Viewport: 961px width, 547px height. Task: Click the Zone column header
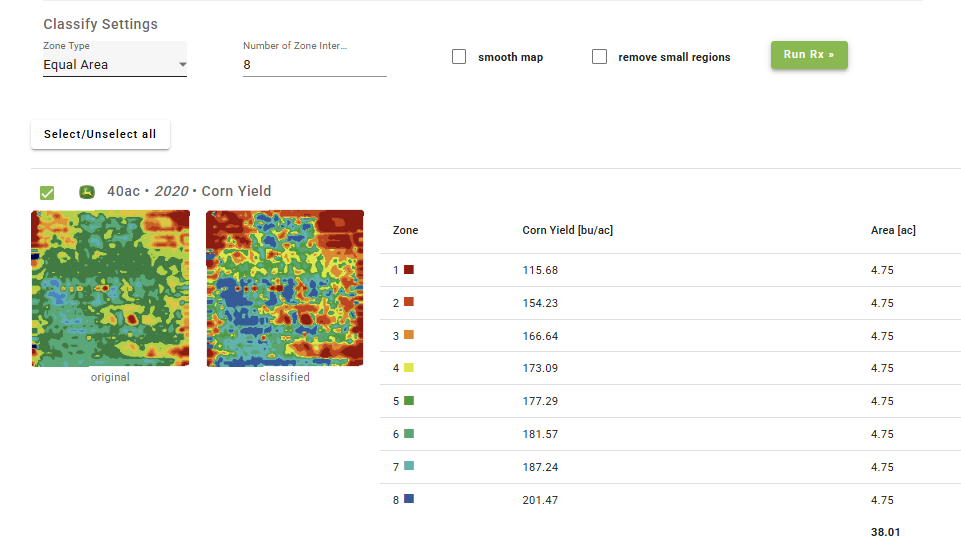tap(405, 230)
